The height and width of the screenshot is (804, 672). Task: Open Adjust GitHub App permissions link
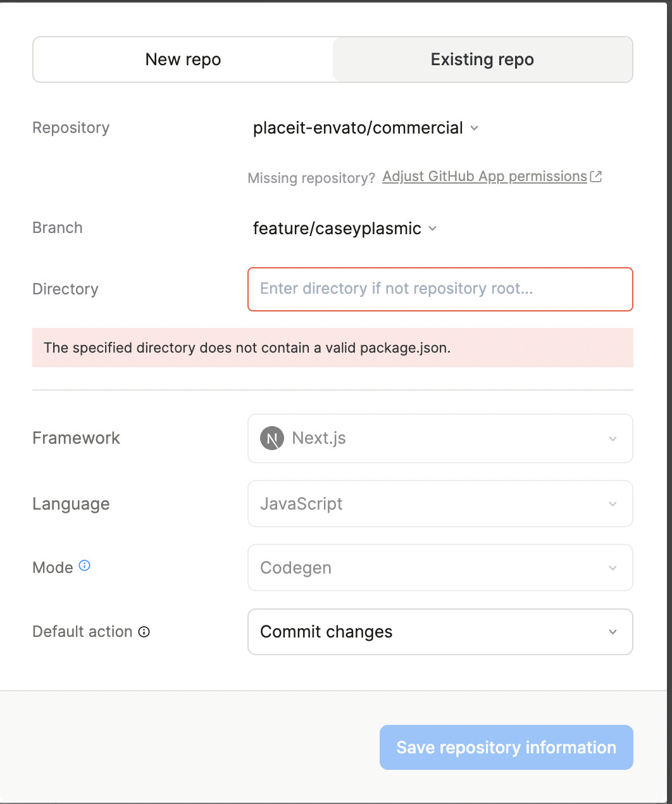[x=485, y=177]
